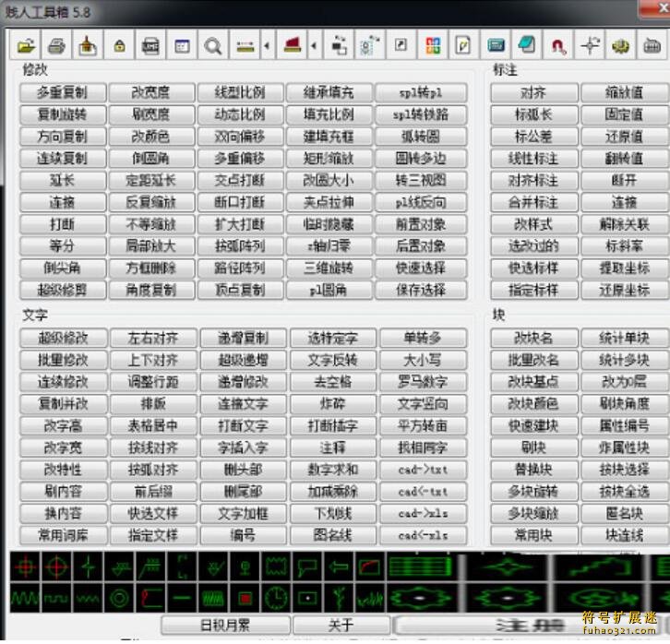This screenshot has width=670, height=644.
Task: Click the note page with pencil icon
Action: click(x=463, y=45)
